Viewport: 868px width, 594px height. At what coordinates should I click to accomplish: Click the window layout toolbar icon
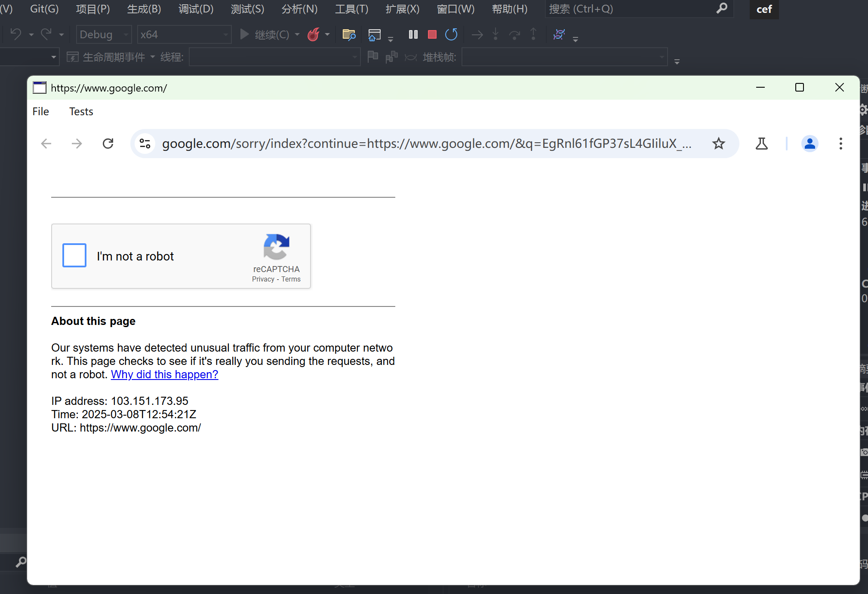point(375,34)
